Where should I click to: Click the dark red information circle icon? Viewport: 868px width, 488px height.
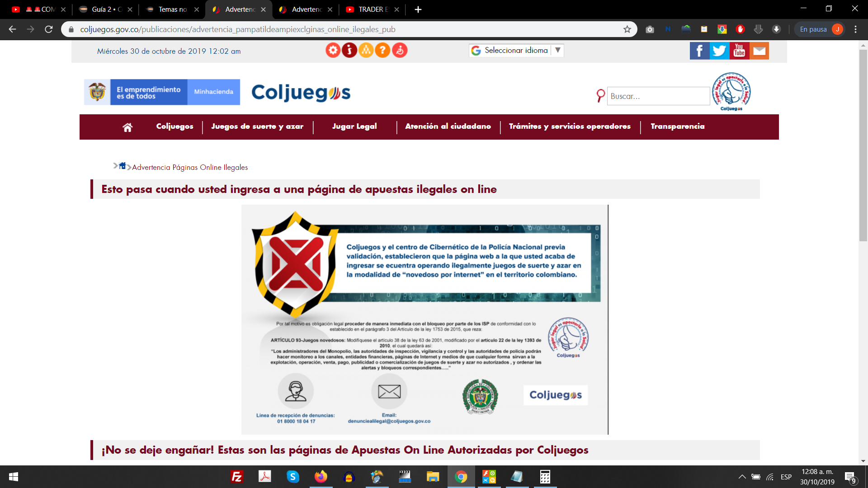coord(349,50)
